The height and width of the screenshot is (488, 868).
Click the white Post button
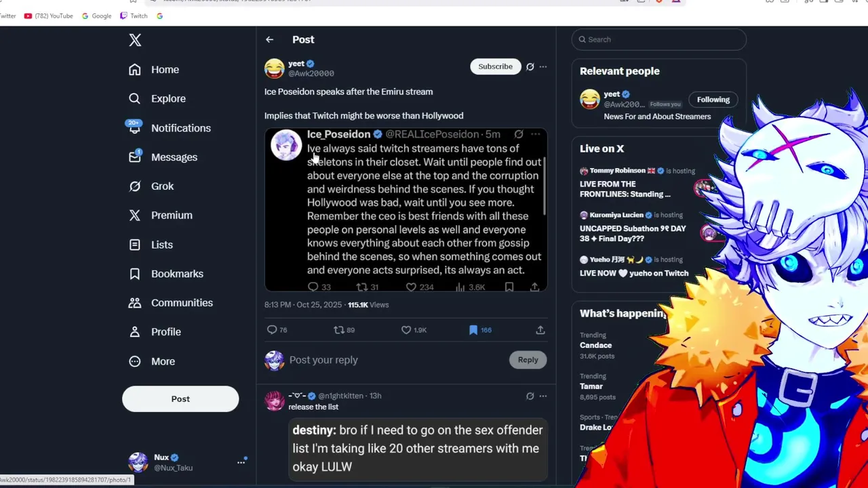(x=180, y=399)
